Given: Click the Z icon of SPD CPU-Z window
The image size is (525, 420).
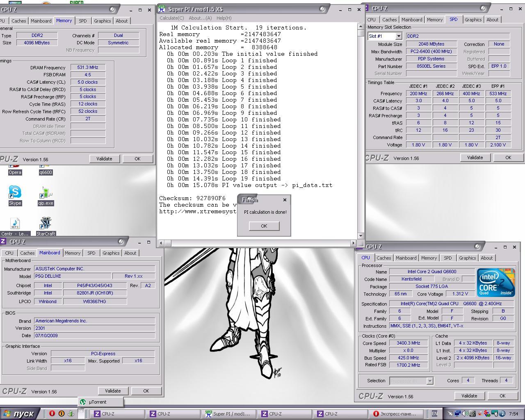Looking at the screenshot, I should coord(366,8).
